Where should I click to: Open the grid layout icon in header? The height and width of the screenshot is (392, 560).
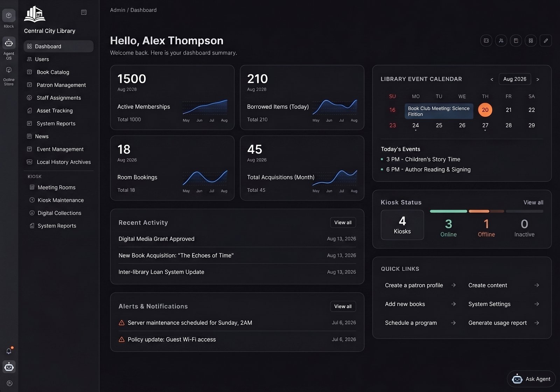pos(531,41)
